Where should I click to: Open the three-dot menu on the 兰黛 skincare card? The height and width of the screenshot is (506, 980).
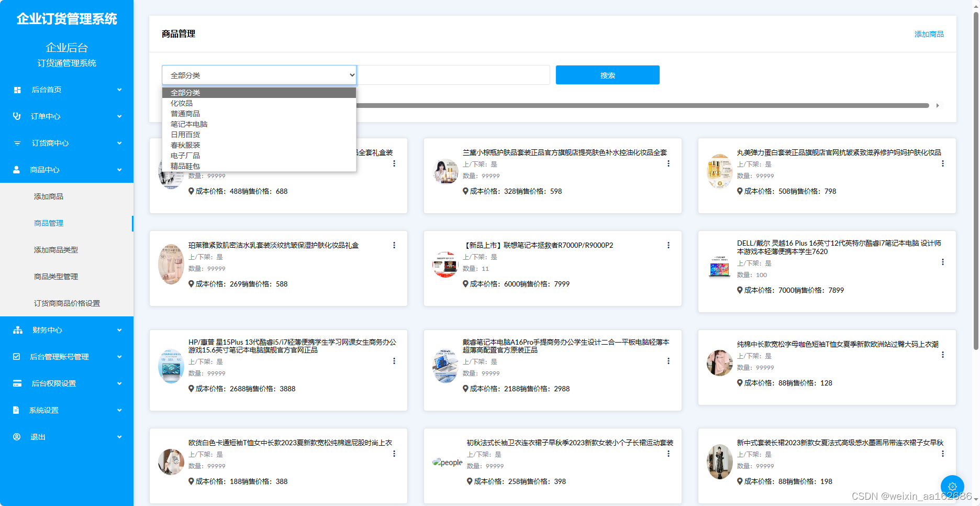pos(668,163)
